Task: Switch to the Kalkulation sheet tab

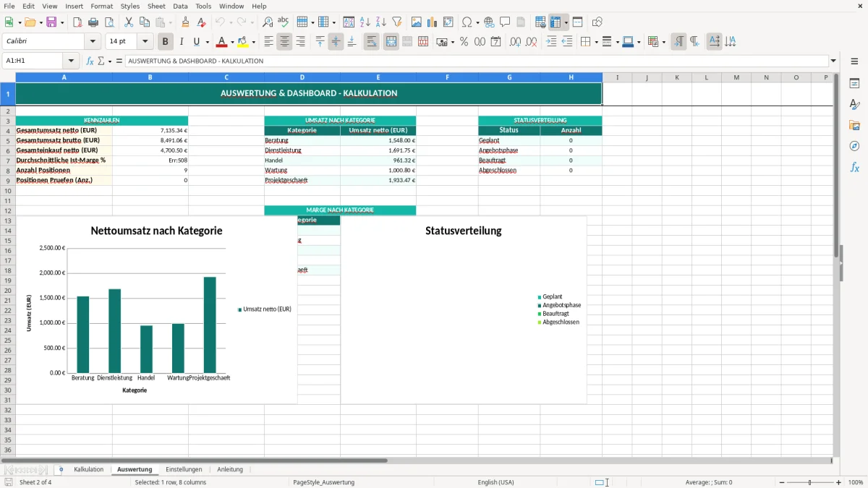Action: coord(88,469)
